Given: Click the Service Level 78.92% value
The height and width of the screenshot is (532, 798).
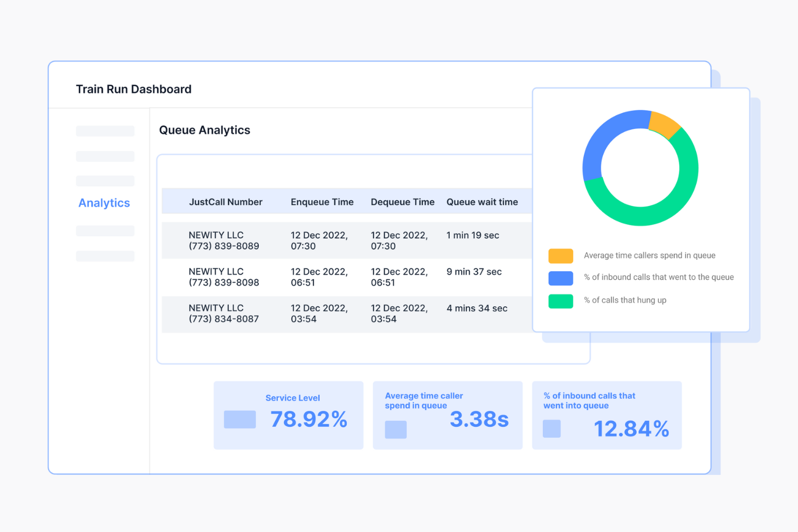Looking at the screenshot, I should click(x=309, y=419).
